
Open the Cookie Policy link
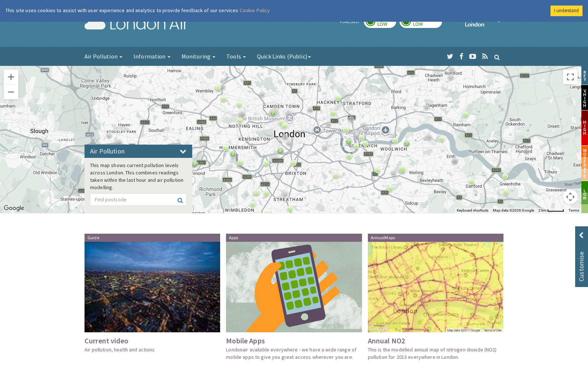click(x=255, y=10)
